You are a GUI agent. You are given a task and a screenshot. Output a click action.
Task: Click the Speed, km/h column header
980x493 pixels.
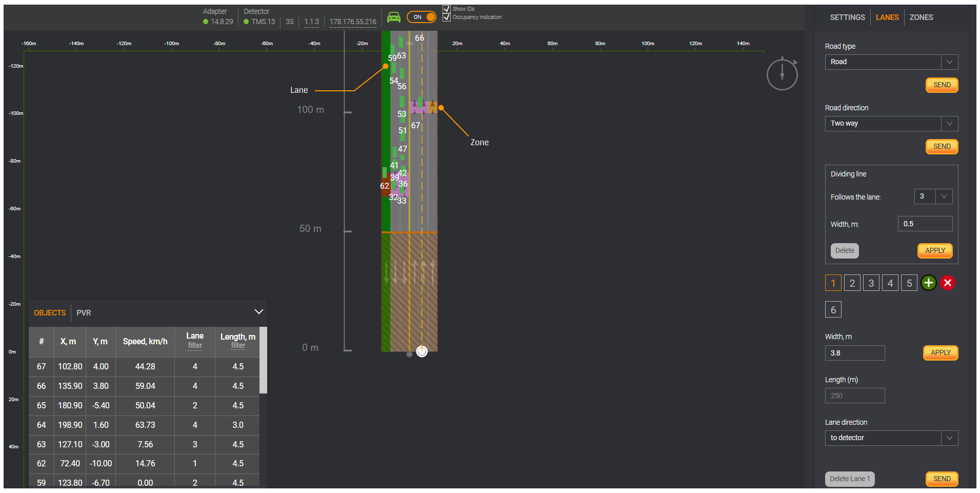(x=145, y=342)
